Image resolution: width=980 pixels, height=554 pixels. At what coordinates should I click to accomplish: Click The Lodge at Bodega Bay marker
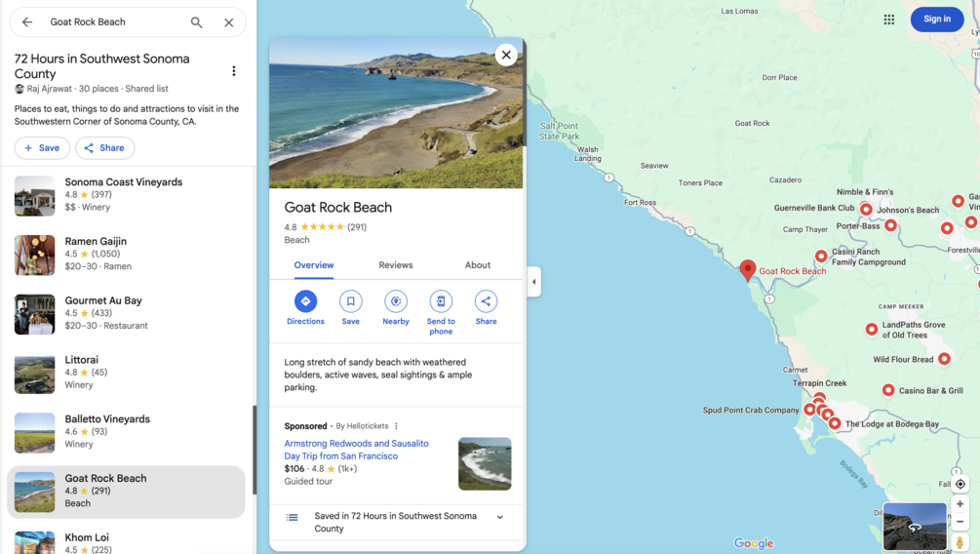click(x=835, y=423)
